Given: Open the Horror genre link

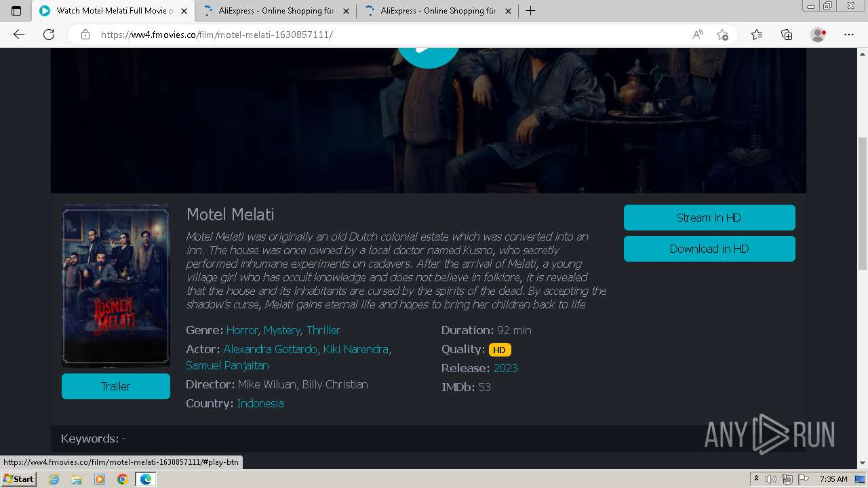Looking at the screenshot, I should (242, 330).
